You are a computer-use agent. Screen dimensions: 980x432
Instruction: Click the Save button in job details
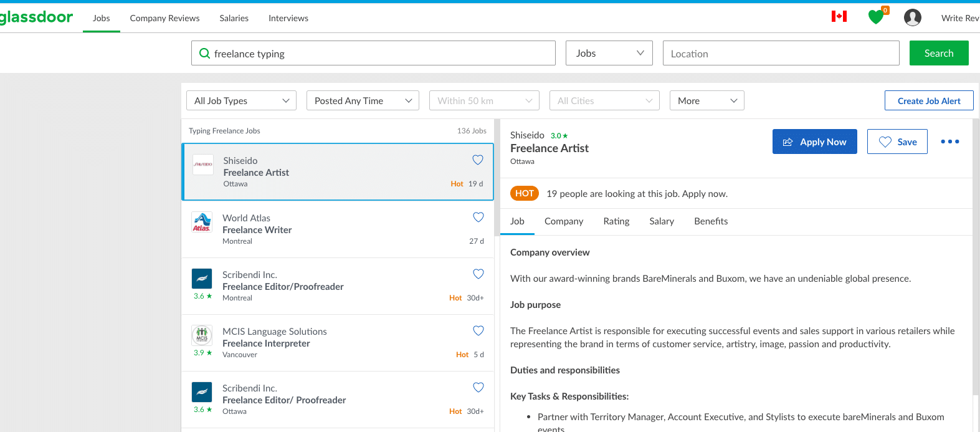897,142
